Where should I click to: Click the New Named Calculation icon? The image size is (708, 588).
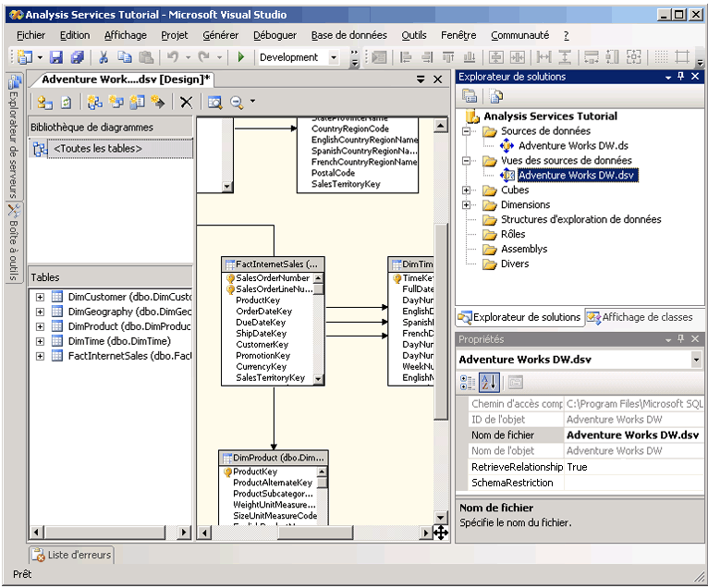click(137, 103)
